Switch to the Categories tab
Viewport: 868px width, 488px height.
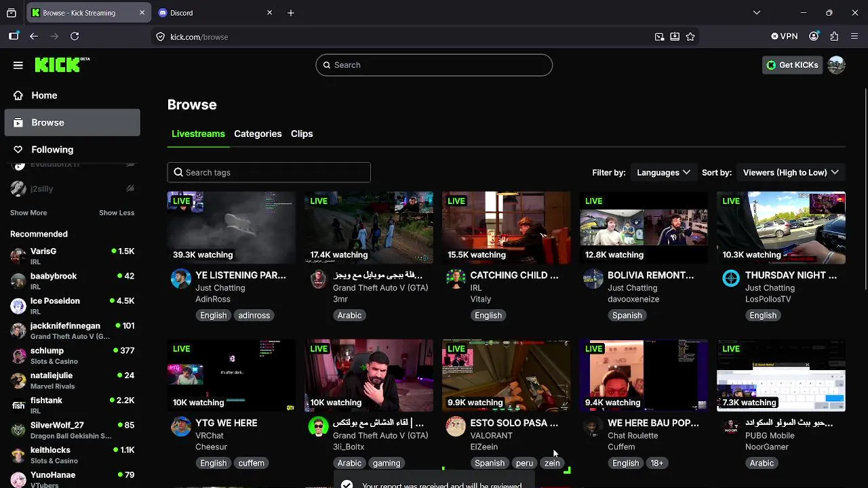pyautogui.click(x=258, y=134)
